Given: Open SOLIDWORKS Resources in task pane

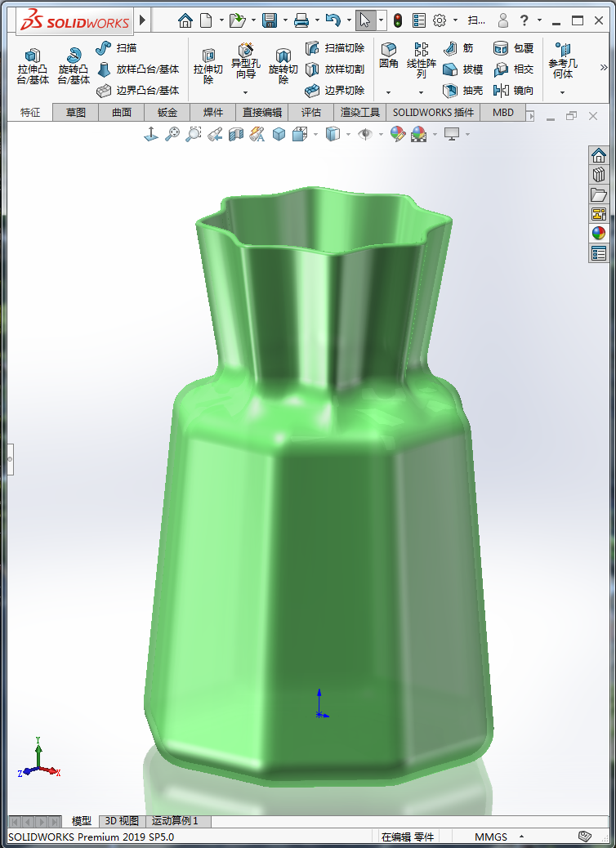Looking at the screenshot, I should pos(598,155).
